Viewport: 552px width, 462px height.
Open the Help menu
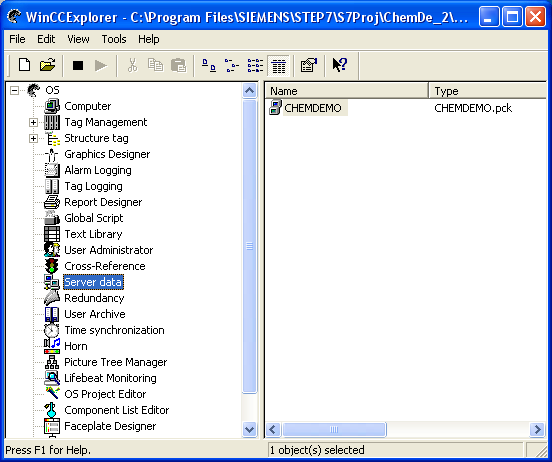(149, 39)
